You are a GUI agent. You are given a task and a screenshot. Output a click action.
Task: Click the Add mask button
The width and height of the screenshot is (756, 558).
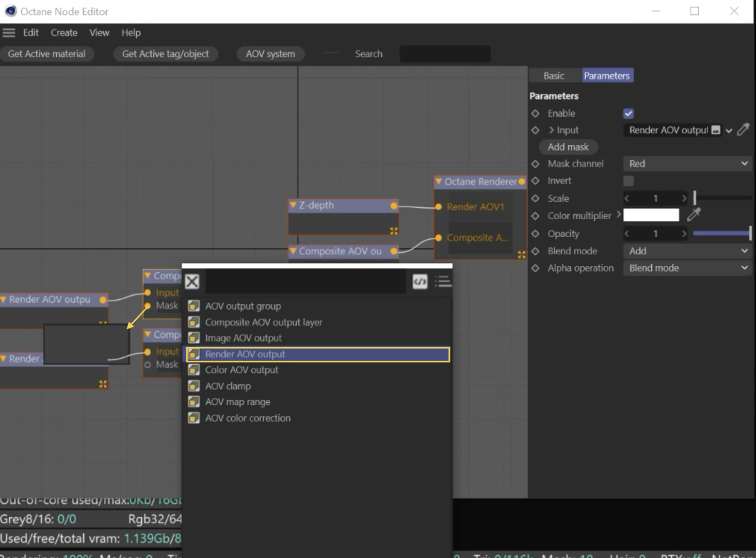coord(568,147)
